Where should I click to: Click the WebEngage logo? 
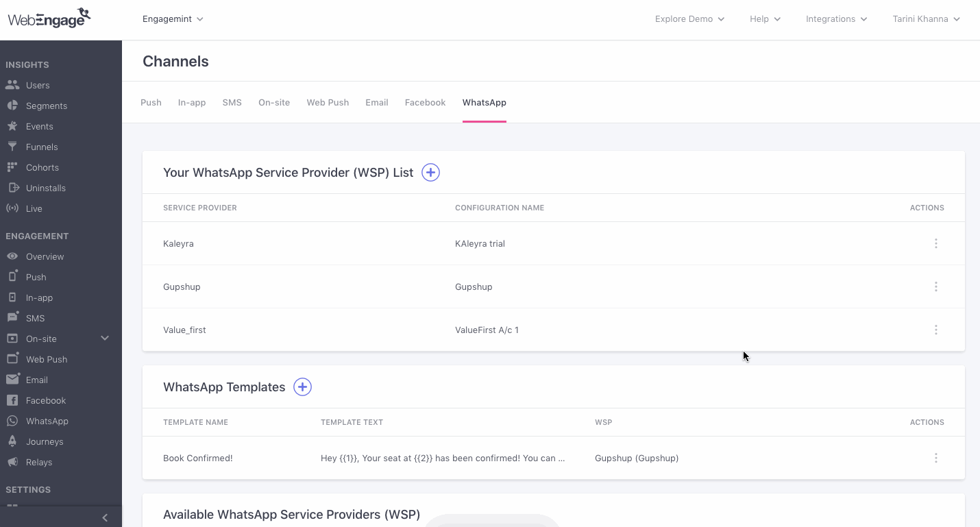49,18
